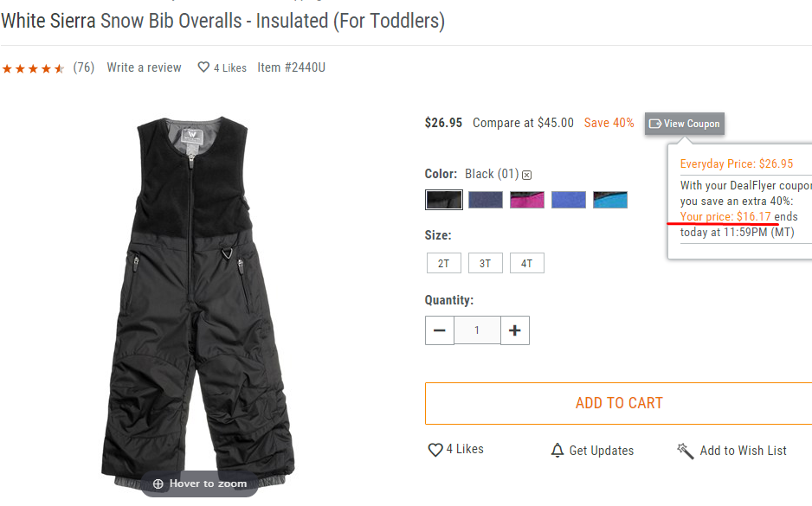This screenshot has height=506, width=812.
Task: Click the bell icon for Get Updates
Action: (557, 451)
